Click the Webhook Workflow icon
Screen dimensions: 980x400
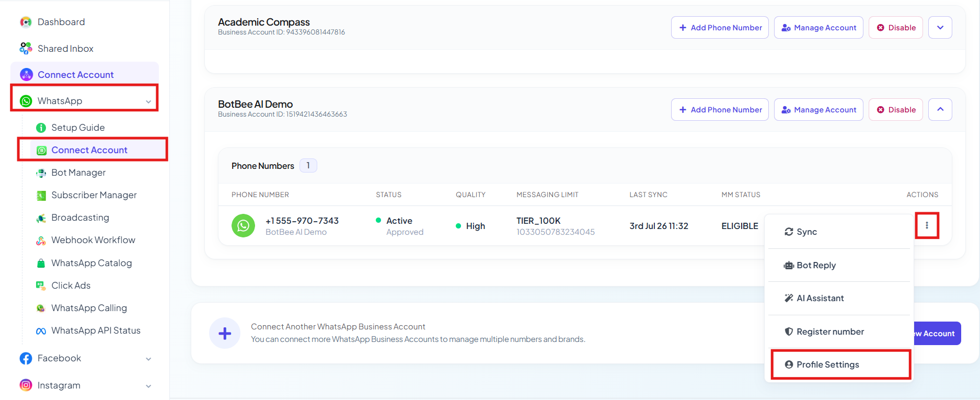(41, 241)
